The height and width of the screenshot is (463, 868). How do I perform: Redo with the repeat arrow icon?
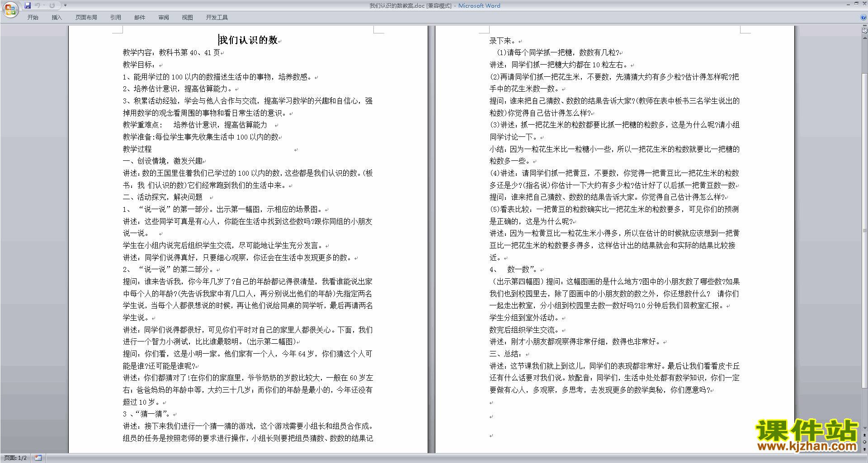52,5
